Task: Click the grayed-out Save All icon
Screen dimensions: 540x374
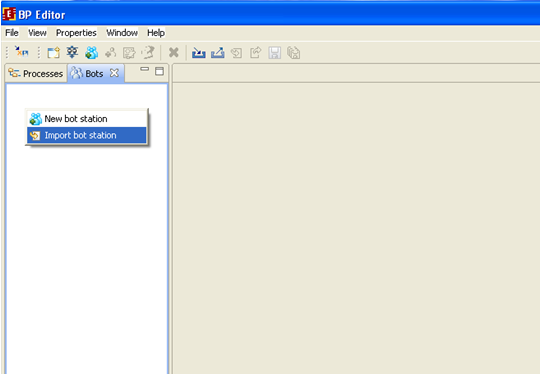Action: [293, 53]
